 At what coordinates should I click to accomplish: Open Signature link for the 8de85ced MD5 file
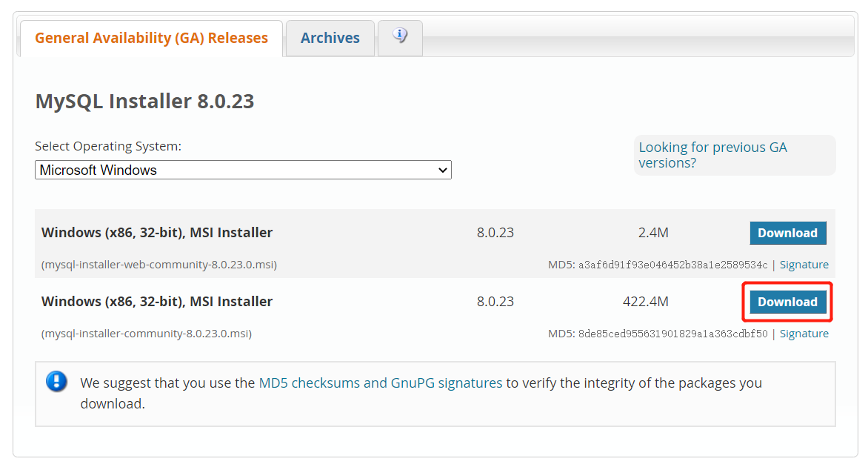[804, 334]
